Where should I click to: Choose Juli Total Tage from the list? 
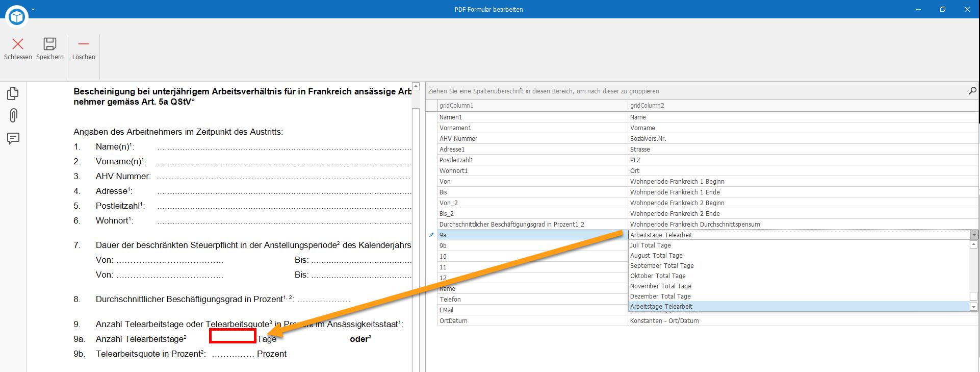pos(799,245)
